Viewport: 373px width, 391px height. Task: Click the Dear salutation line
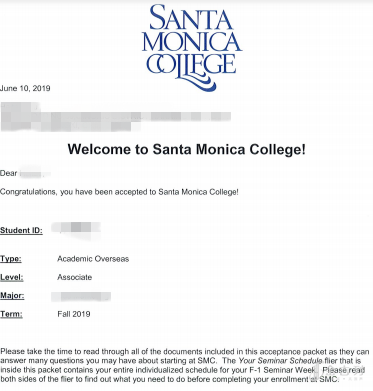(25, 173)
